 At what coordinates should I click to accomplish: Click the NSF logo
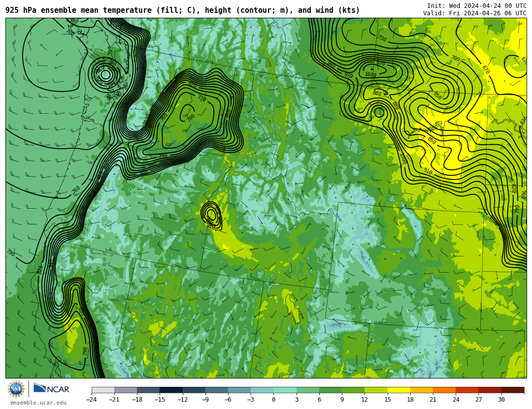pyautogui.click(x=16, y=389)
